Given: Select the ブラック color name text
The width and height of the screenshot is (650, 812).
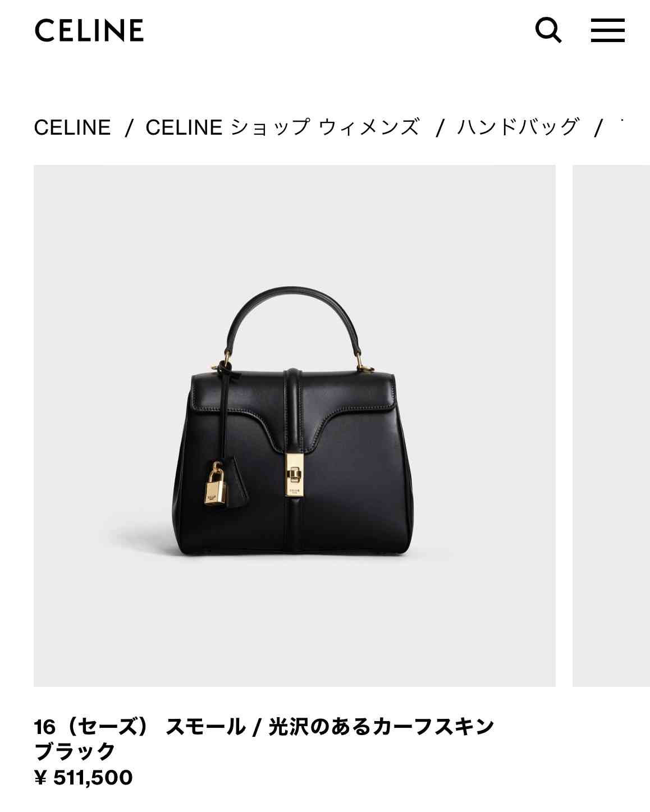Looking at the screenshot, I should pos(75,751).
